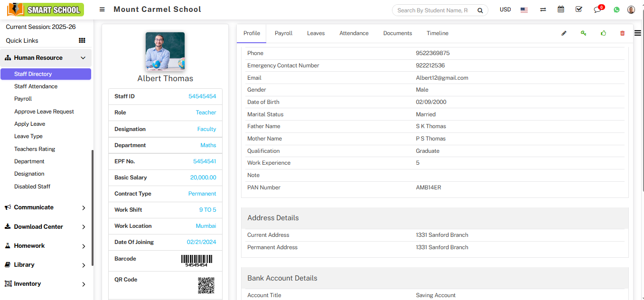Click the red trash delete icon
Screen dimensions: 644x300
tap(623, 33)
